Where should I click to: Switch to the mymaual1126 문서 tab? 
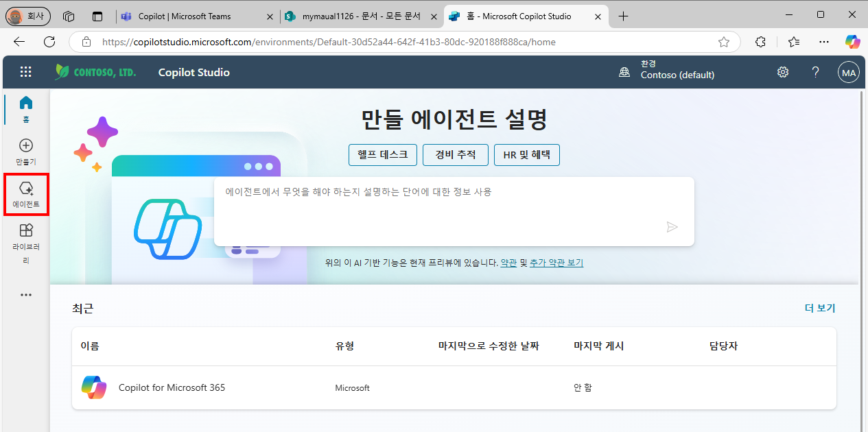(x=361, y=16)
